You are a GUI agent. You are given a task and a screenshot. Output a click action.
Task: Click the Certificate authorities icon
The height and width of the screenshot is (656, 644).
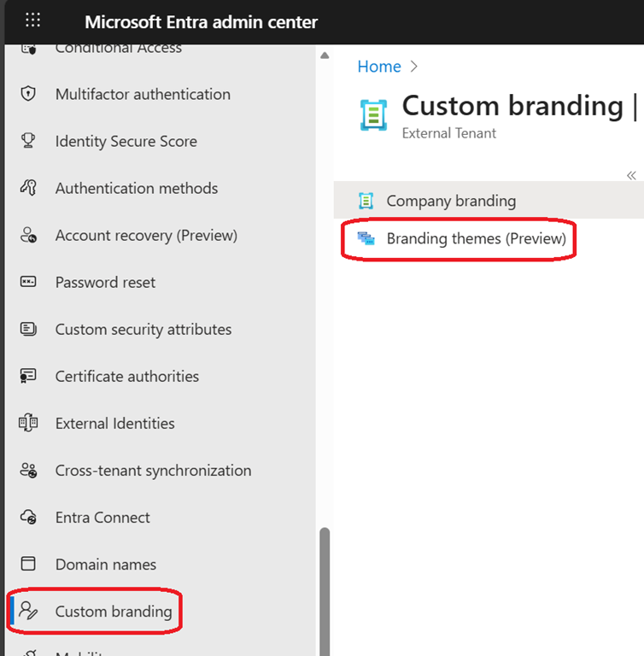[28, 376]
